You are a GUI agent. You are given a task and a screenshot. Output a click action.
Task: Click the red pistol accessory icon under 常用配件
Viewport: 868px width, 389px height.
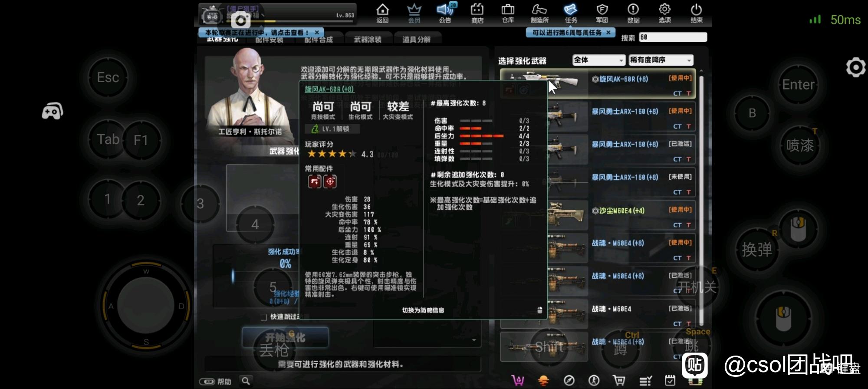click(315, 181)
